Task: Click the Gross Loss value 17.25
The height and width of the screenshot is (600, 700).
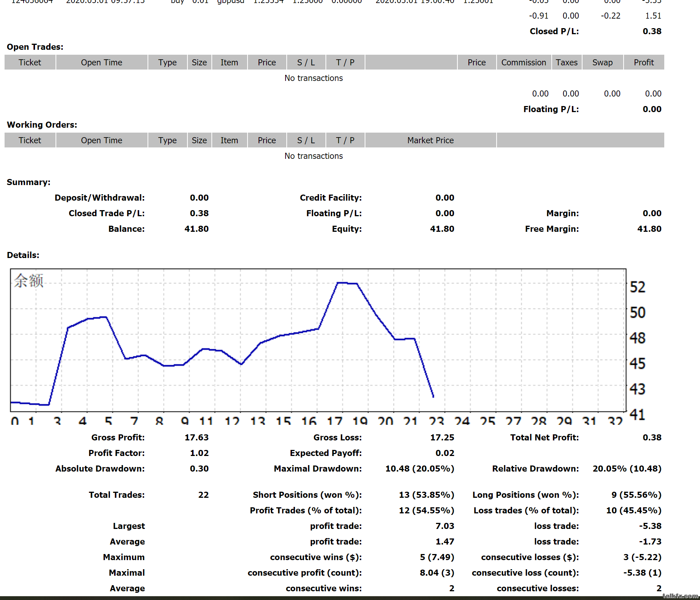Action: coord(442,437)
